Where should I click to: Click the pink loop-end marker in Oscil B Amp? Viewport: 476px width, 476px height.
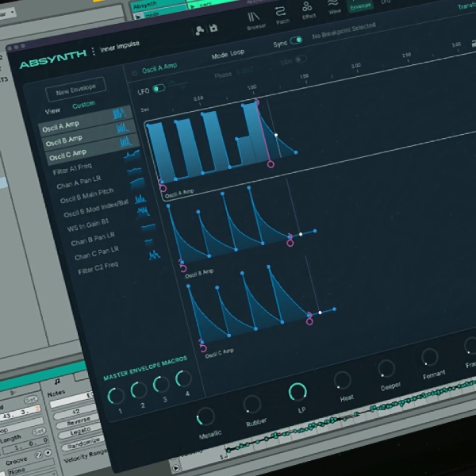(290, 243)
